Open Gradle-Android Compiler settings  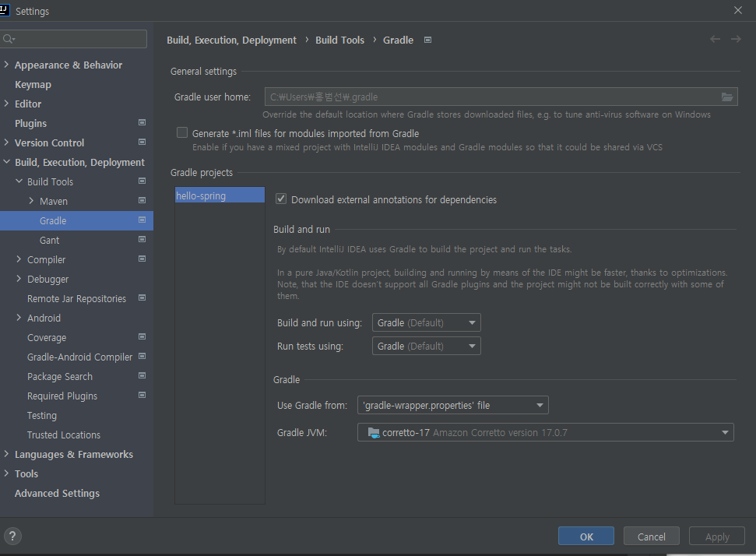(x=79, y=357)
